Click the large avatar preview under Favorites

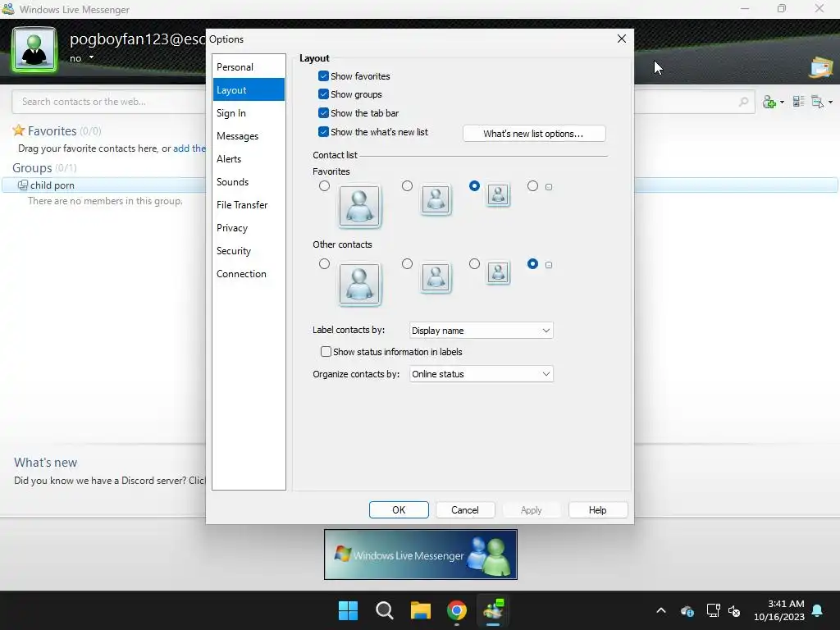(x=359, y=206)
